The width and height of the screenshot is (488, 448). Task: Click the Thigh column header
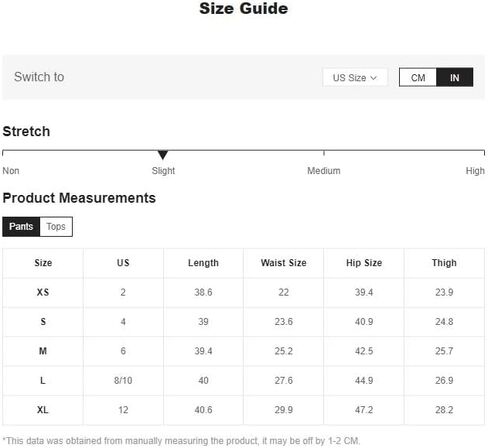tap(444, 263)
